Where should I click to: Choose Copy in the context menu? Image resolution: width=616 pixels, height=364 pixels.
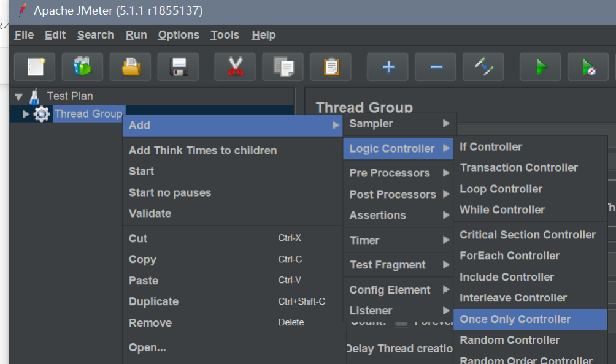point(233,259)
